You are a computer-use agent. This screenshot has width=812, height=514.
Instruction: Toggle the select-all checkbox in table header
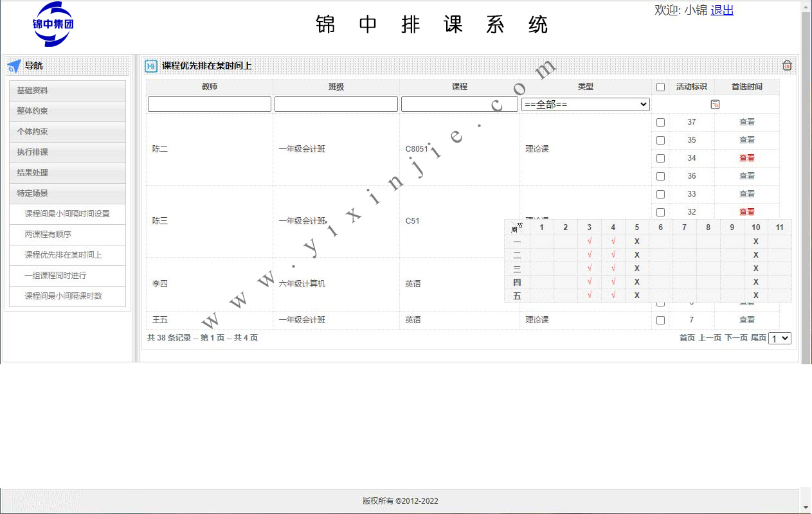point(660,87)
